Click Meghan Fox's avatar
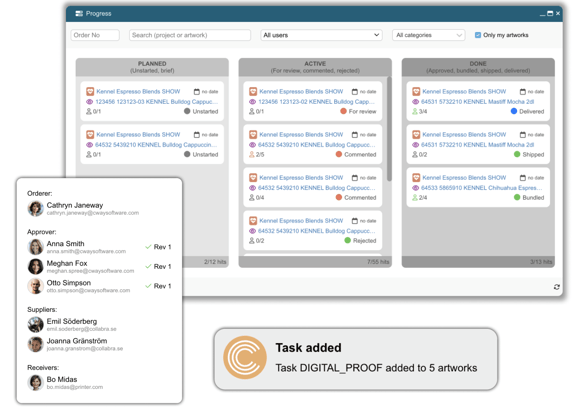This screenshot has height=412, width=573. coord(35,267)
